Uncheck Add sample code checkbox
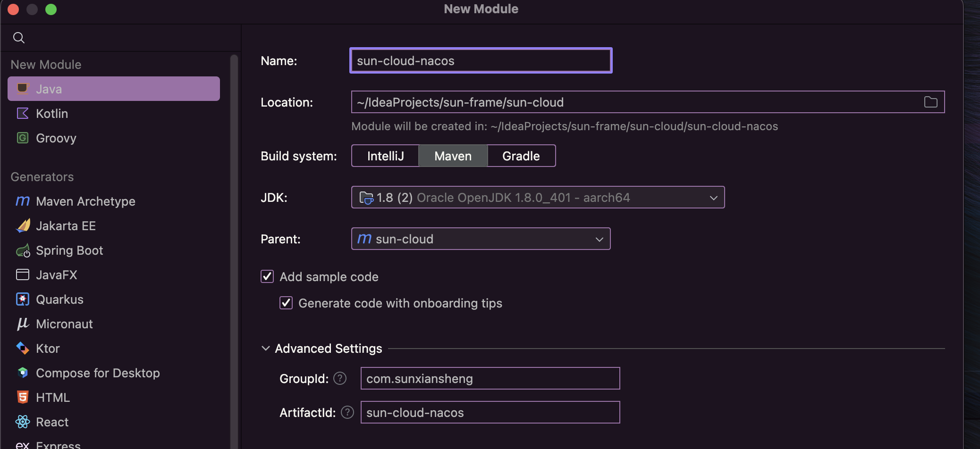This screenshot has width=980, height=449. coord(267,276)
